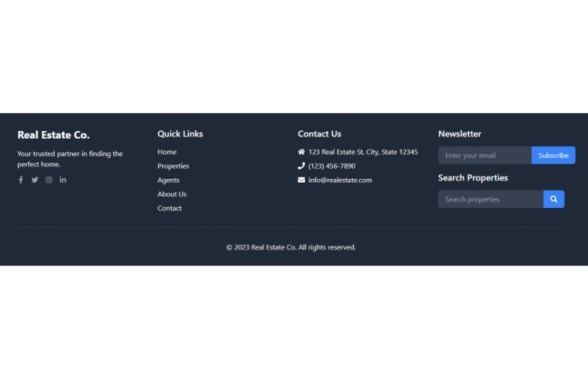Image resolution: width=588 pixels, height=368 pixels.
Task: Click the phone icon beside the number
Action: click(x=301, y=166)
